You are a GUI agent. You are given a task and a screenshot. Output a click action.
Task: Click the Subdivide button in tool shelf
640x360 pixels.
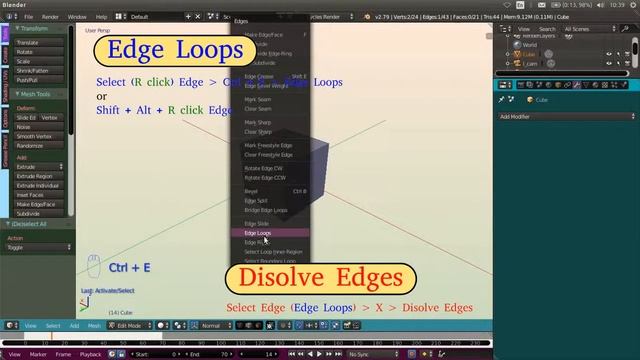pos(39,213)
